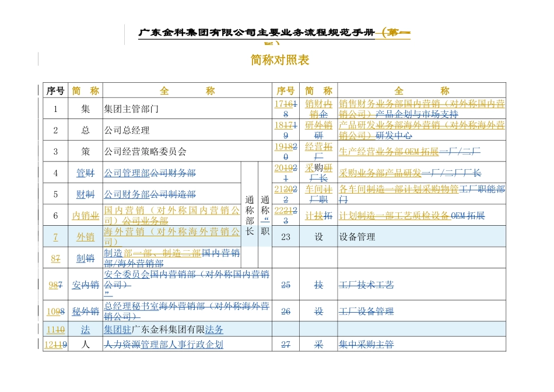Select the text 公司财务部公司制造部
This screenshot has height=392, width=554.
click(x=150, y=194)
